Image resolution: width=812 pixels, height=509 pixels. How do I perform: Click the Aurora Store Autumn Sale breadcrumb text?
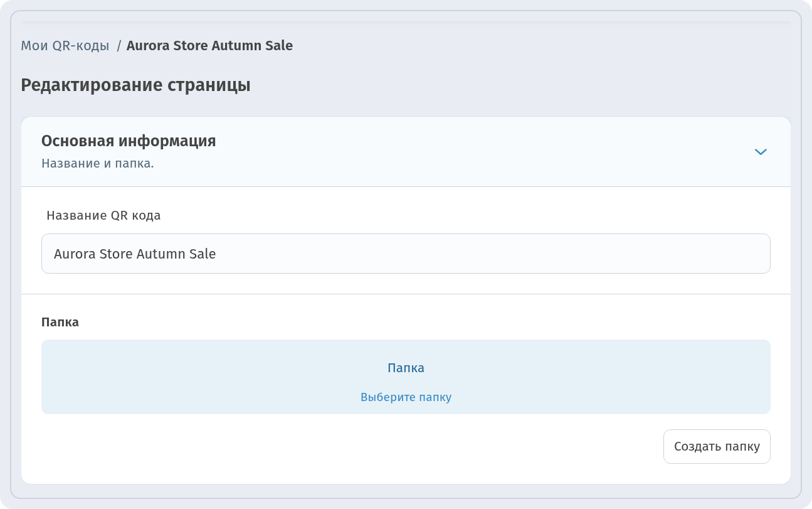click(x=209, y=46)
